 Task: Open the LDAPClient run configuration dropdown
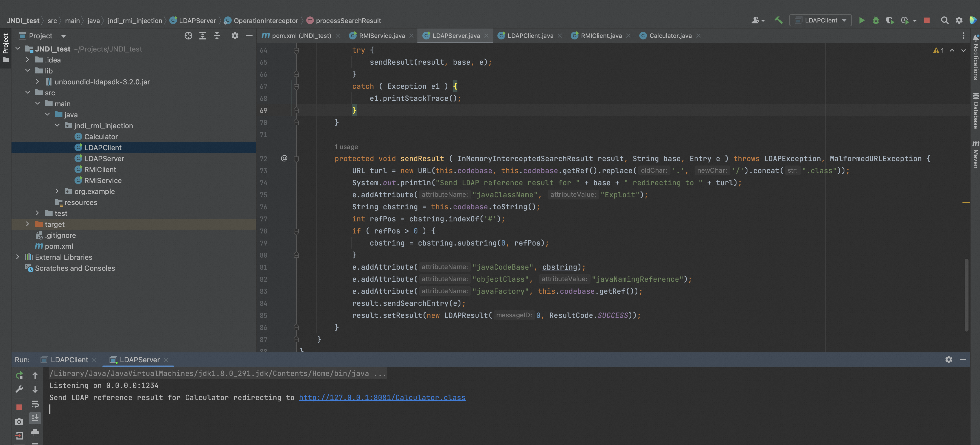pos(820,20)
